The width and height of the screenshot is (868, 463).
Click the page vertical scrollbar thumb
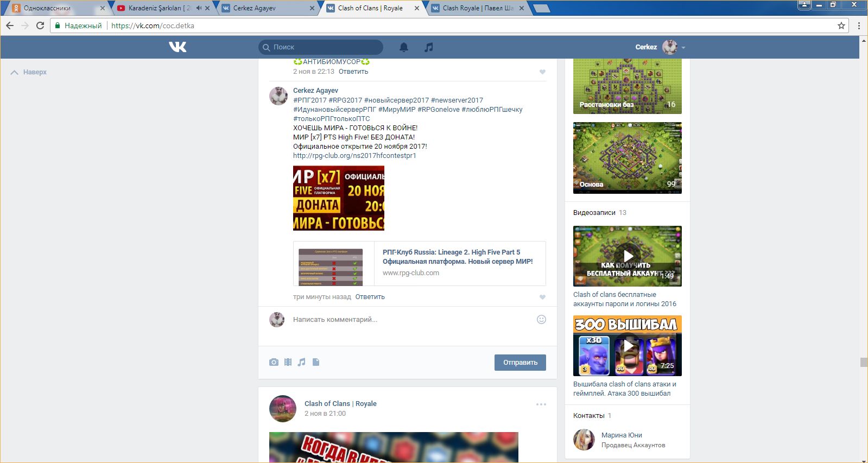(x=864, y=363)
